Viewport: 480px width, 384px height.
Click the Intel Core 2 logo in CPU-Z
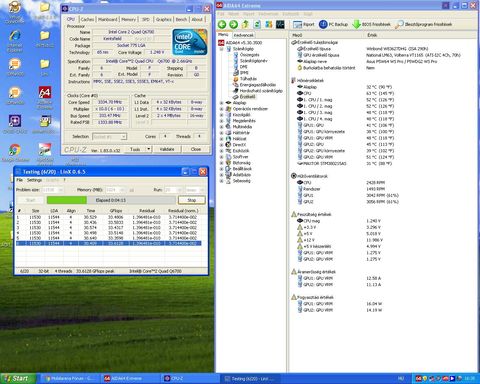click(190, 42)
